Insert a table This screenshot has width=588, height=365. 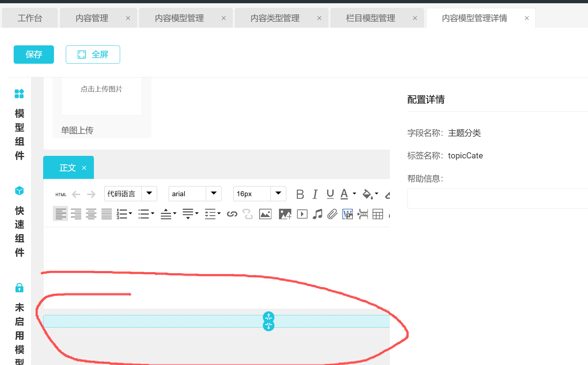[x=378, y=214]
